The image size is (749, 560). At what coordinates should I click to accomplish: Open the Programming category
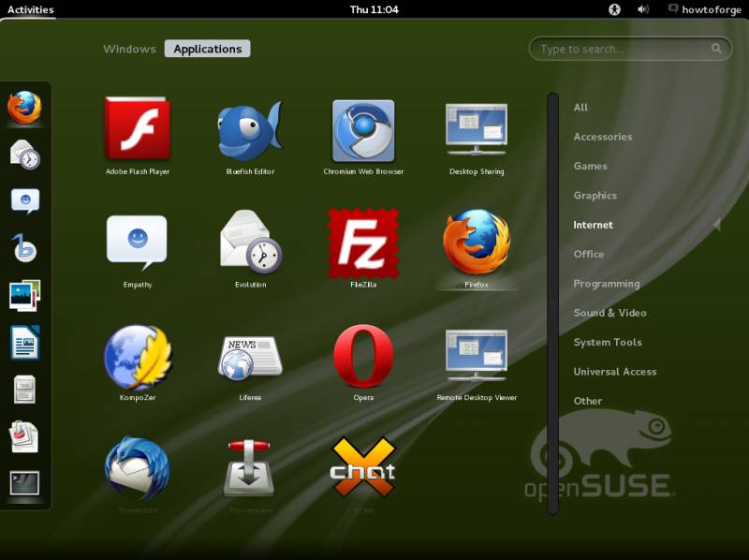[x=607, y=284]
